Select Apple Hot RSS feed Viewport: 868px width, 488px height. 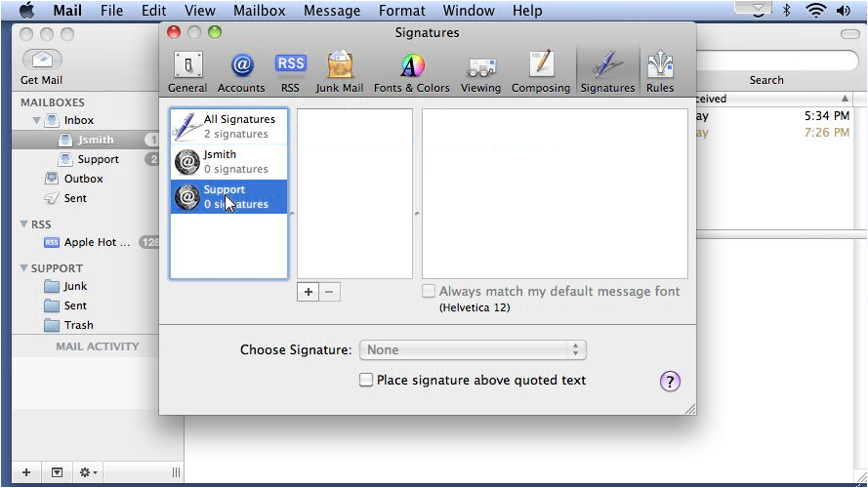[x=97, y=242]
